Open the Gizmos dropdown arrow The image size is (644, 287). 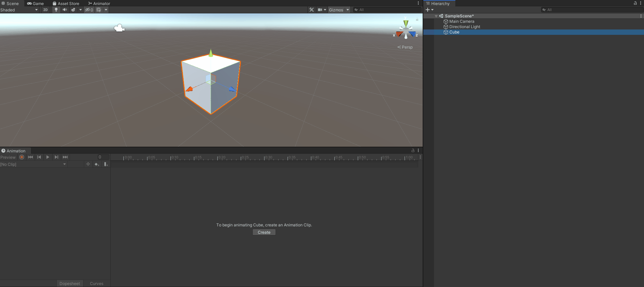(348, 10)
